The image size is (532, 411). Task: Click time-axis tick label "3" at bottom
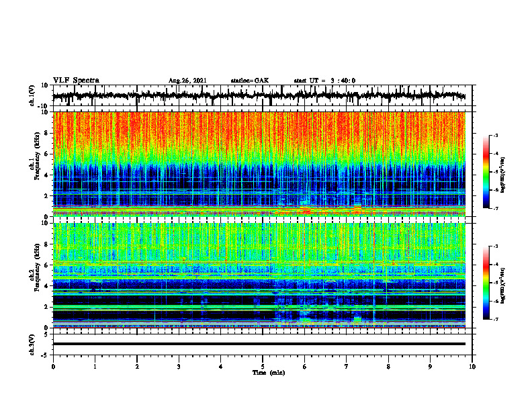(179, 367)
